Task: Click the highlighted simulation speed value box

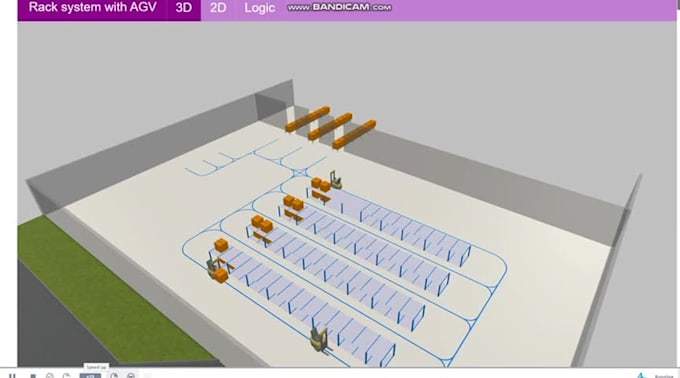Action: 90,375
